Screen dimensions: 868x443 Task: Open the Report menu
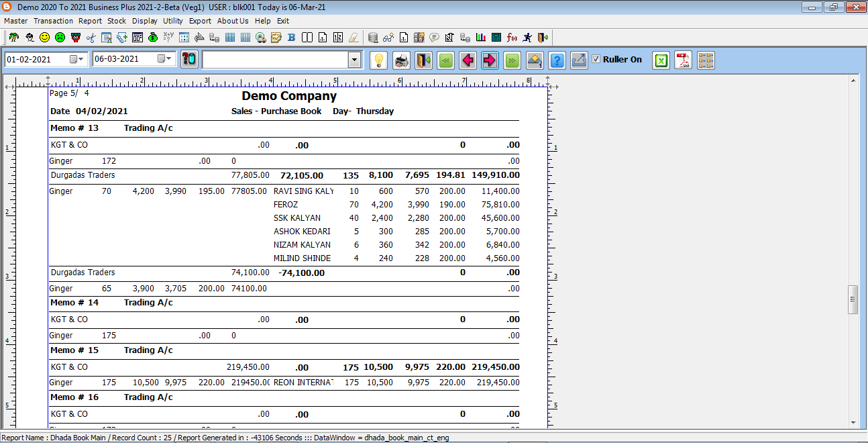90,21
